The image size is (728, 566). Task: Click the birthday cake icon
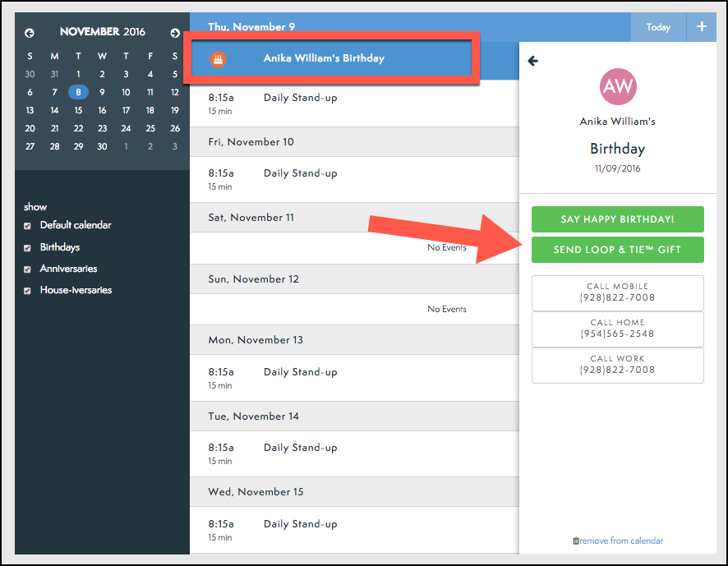pos(218,58)
